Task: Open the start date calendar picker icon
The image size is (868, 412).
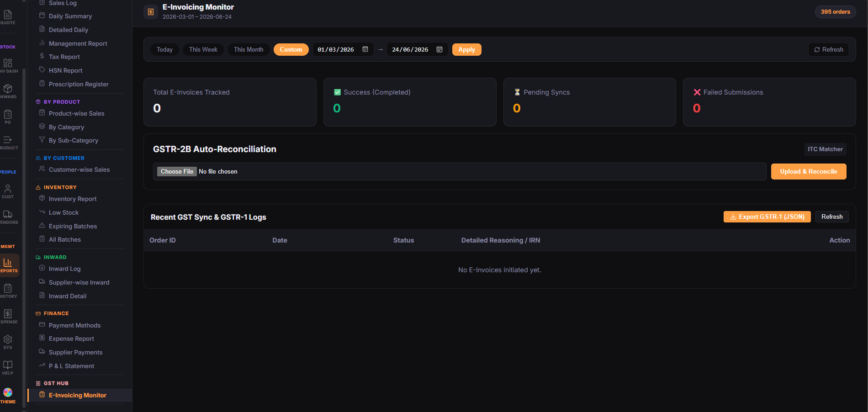Action: point(365,49)
